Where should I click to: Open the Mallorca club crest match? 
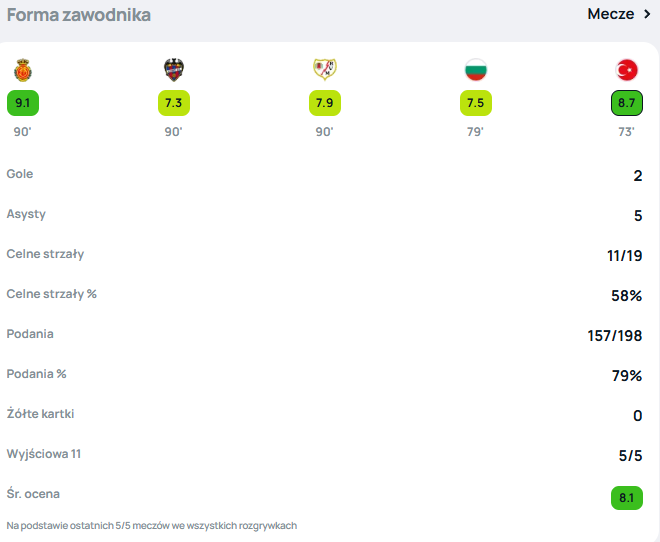23,70
